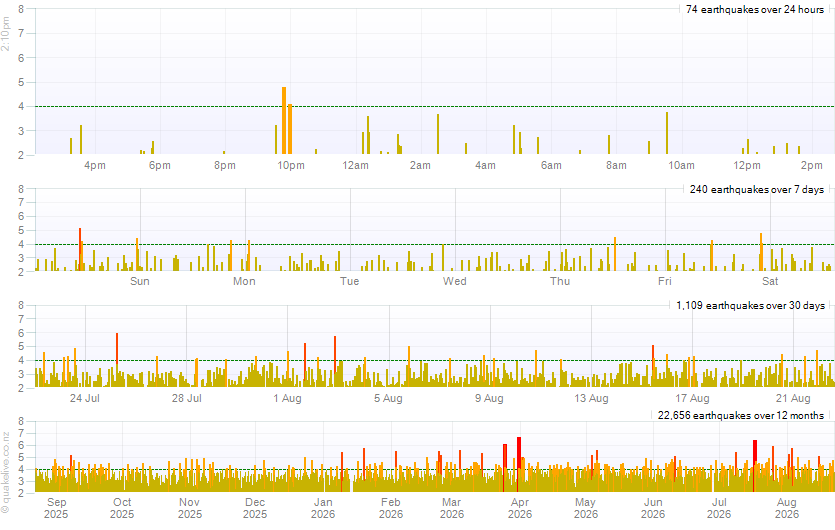Click the 10pm axis label

[291, 166]
